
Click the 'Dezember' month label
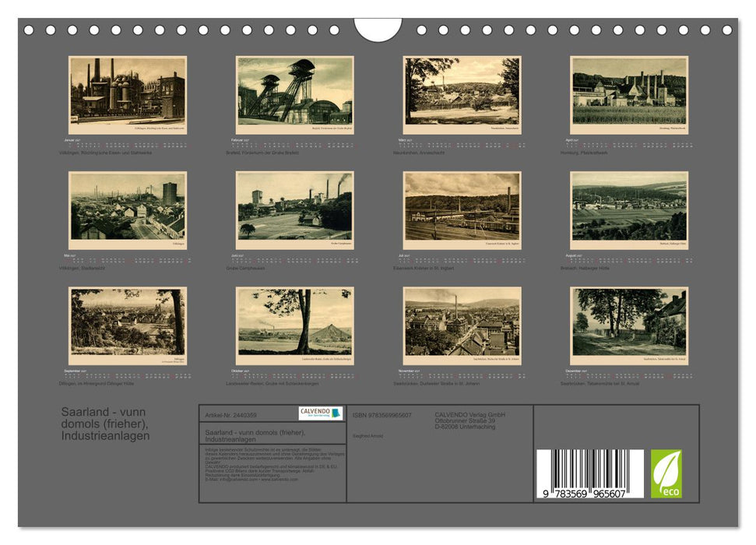(x=573, y=371)
